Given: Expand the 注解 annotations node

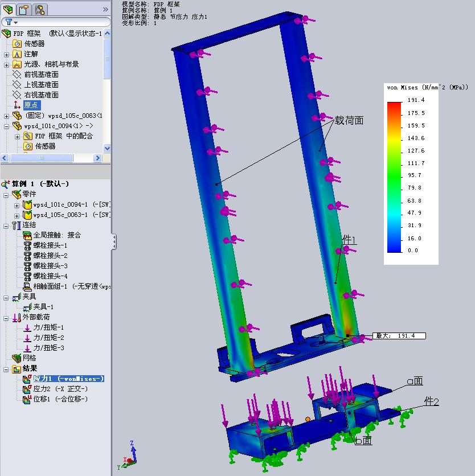Looking at the screenshot, I should tap(6, 55).
